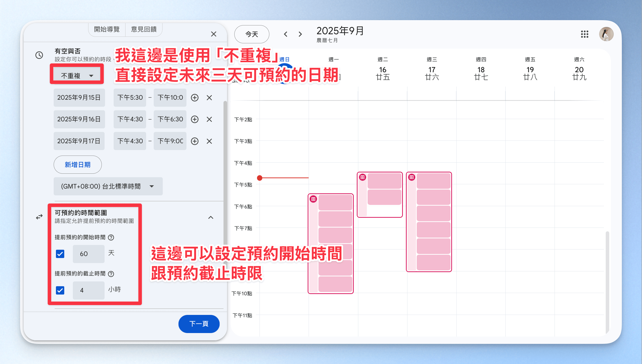Add time slot for 2025年9月17日
This screenshot has width=642, height=364.
195,141
